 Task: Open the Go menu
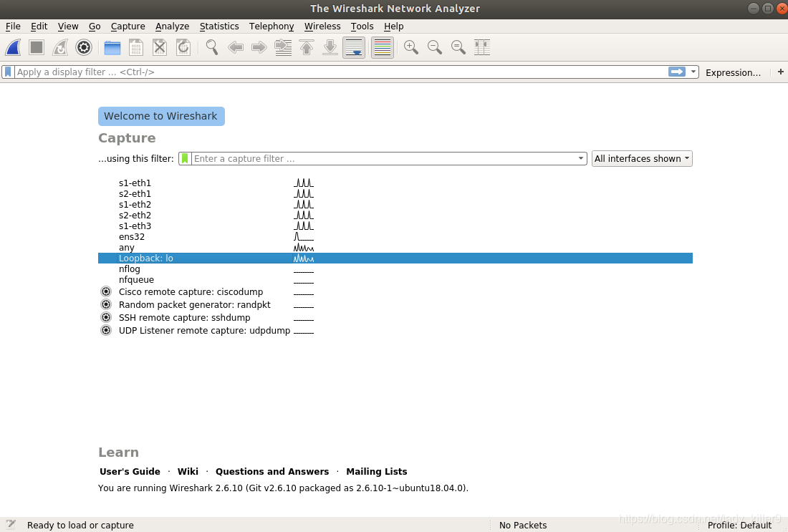[95, 26]
